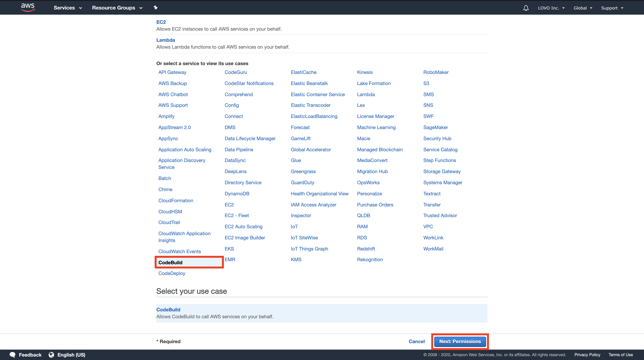Expand the Resource Groups dropdown
This screenshot has width=644, height=360.
click(117, 8)
